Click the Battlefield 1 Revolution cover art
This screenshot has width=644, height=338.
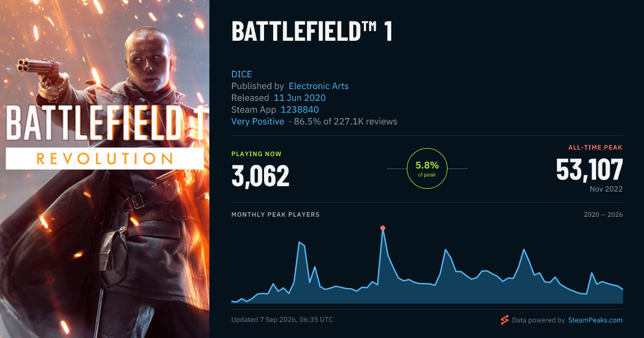[x=105, y=169]
